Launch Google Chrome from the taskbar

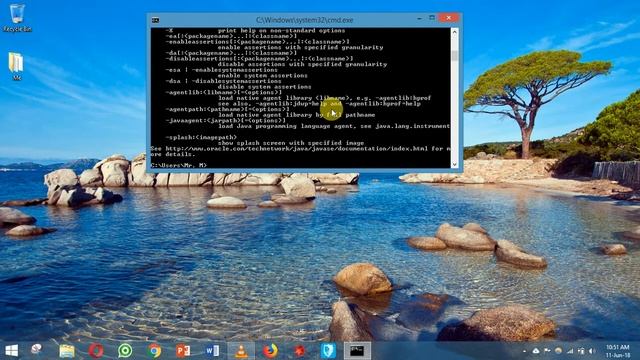pyautogui.click(x=154, y=351)
